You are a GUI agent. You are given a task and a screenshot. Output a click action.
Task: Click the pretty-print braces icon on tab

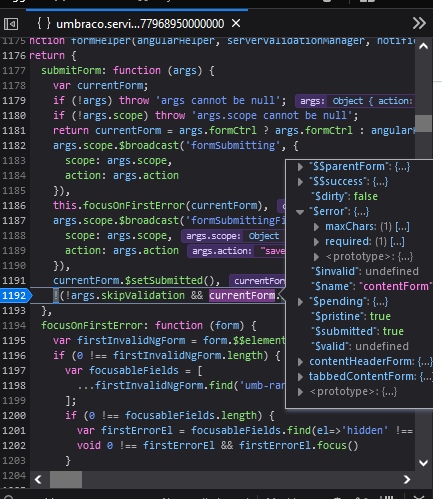[x=44, y=23]
